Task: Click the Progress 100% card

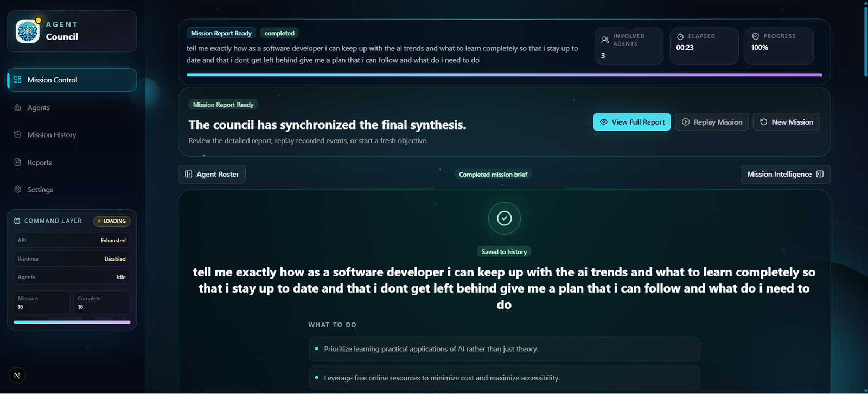Action: click(x=779, y=46)
